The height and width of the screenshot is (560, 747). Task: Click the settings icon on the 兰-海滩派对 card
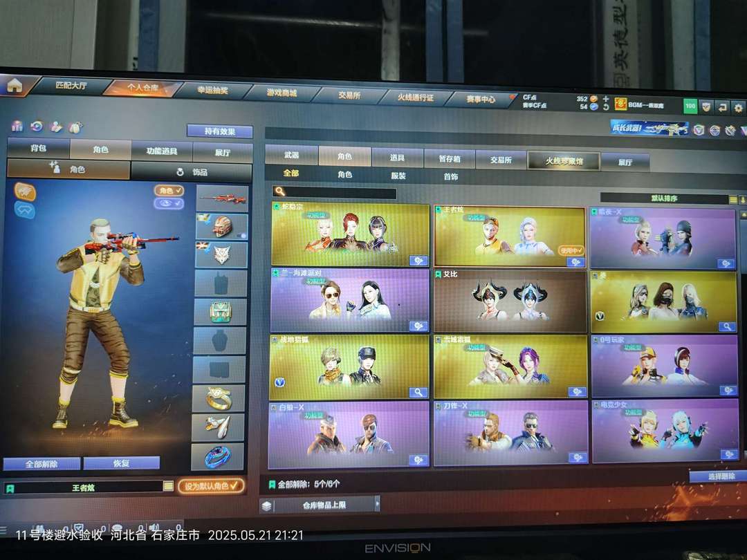pyautogui.click(x=418, y=326)
